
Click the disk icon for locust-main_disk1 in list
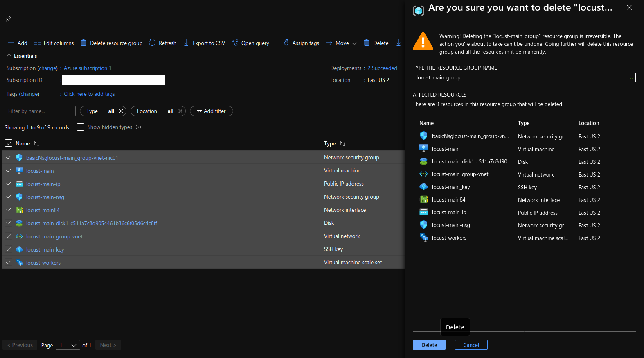[x=19, y=223]
